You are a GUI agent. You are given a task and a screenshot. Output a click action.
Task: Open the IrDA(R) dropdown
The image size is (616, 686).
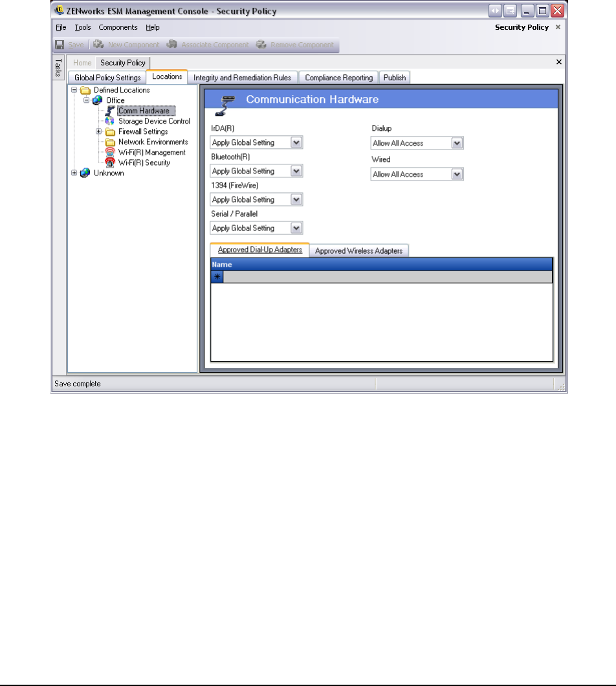click(x=296, y=142)
